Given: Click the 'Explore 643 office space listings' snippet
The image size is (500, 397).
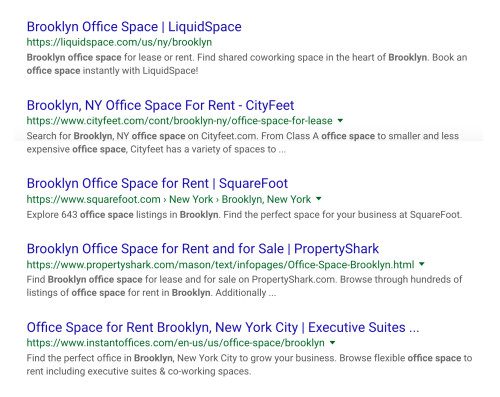Looking at the screenshot, I should click(244, 214).
